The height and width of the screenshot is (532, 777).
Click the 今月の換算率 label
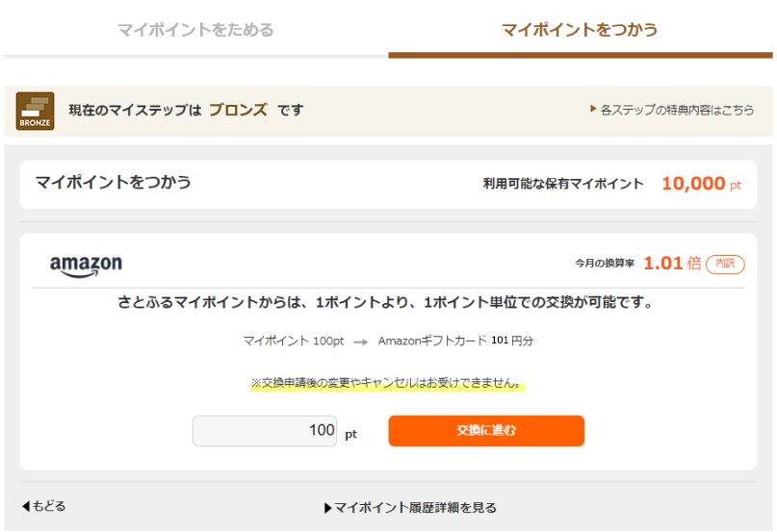(x=605, y=264)
